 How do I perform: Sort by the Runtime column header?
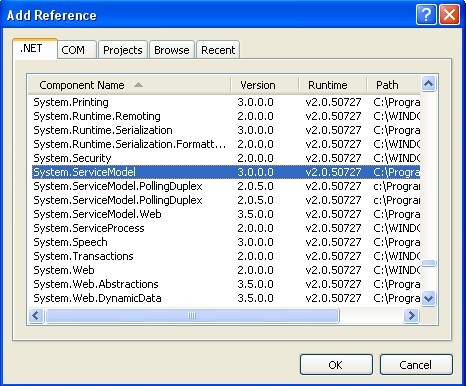(333, 85)
